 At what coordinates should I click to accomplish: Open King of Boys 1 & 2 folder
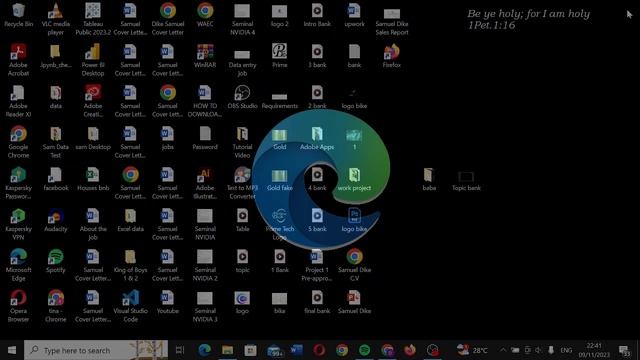(131, 265)
